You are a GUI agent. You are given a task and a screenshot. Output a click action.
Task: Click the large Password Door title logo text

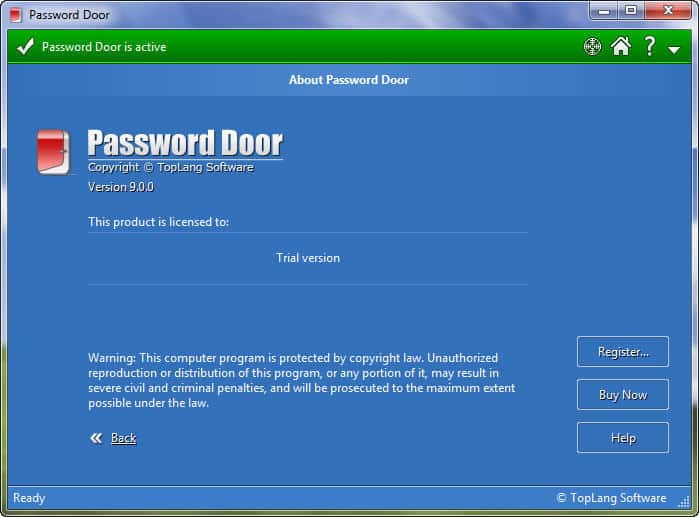185,143
